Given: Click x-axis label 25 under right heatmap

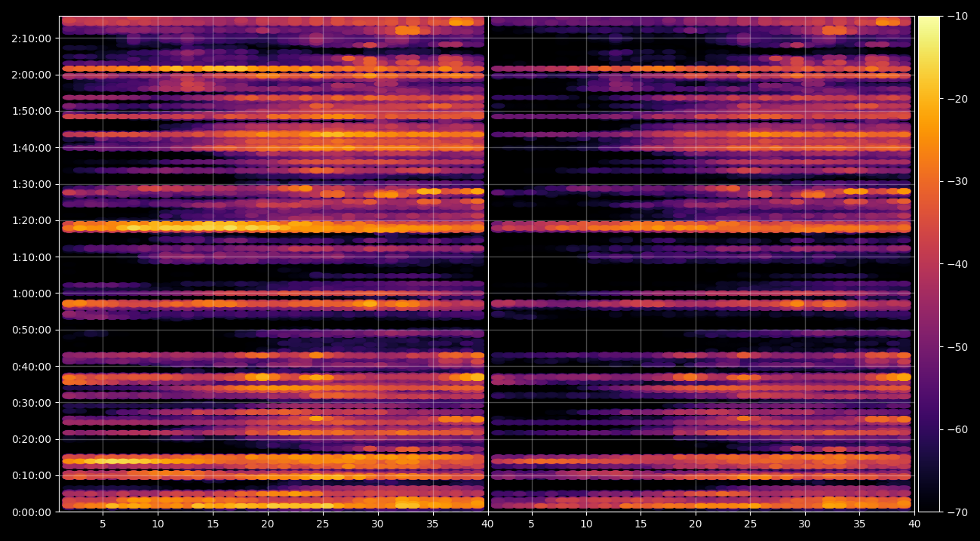Looking at the screenshot, I should pos(751,525).
